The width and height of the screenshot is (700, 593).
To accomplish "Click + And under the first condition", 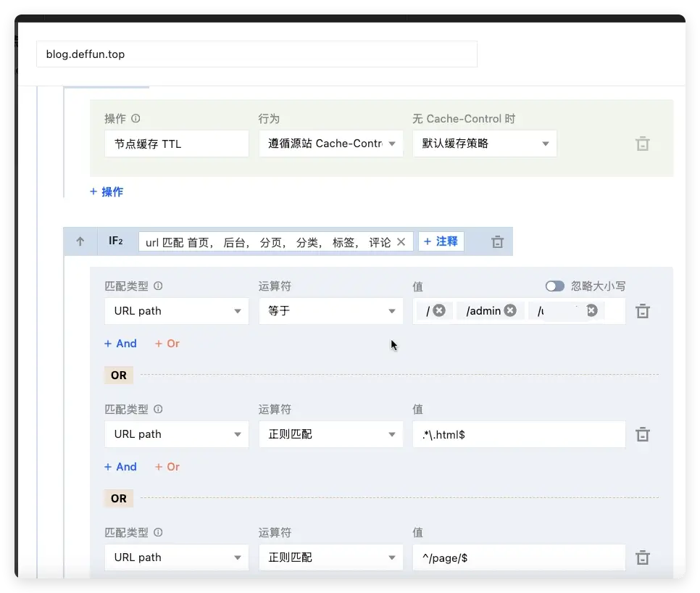I will point(120,344).
